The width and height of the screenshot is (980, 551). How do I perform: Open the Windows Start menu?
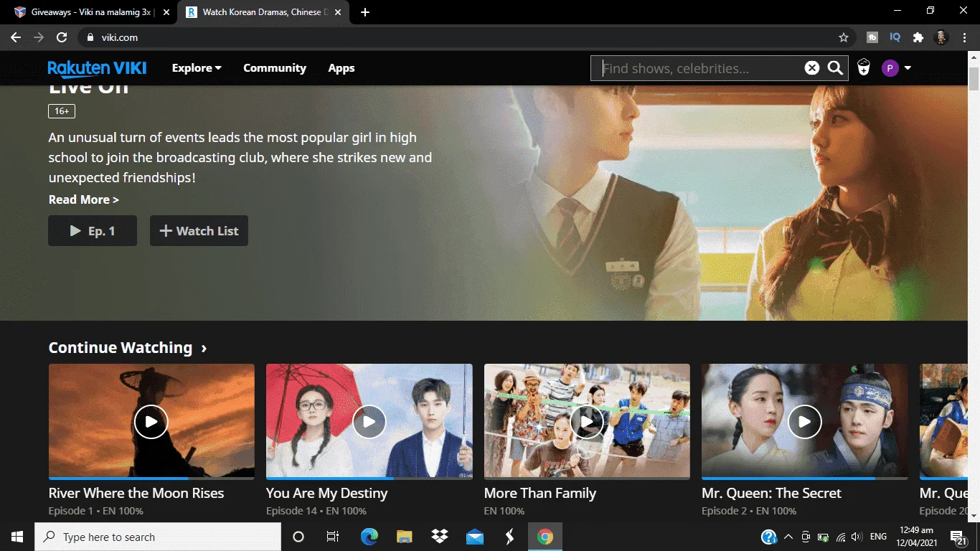(x=17, y=537)
